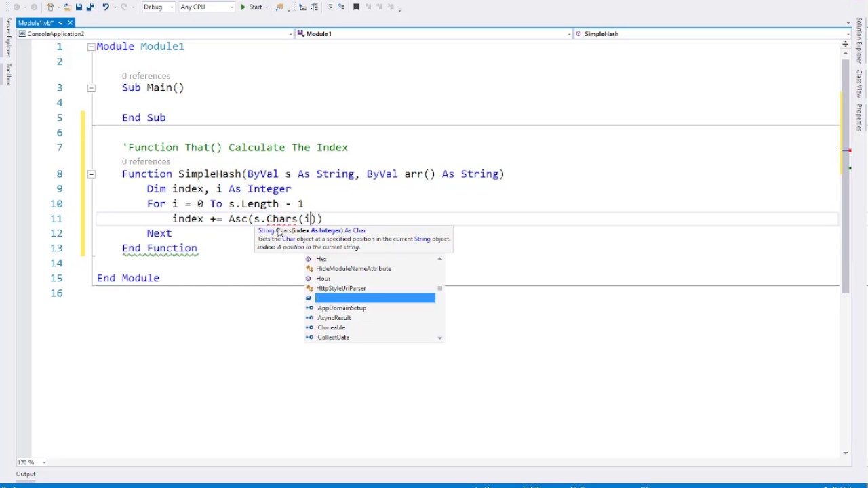
Task: Open the Class View side tab
Action: [859, 83]
